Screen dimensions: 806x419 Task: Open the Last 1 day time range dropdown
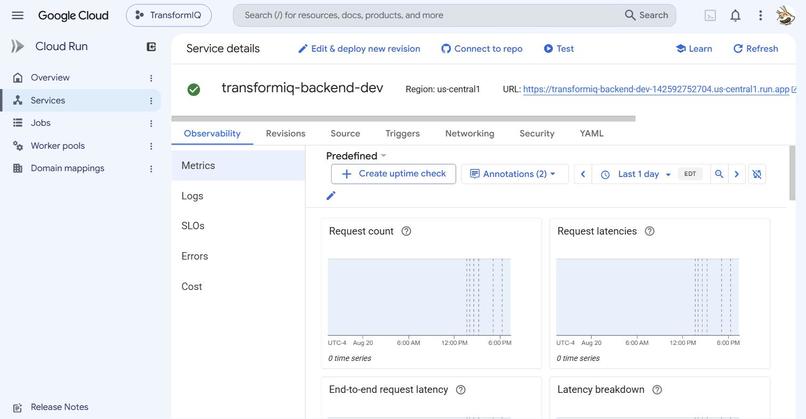[x=635, y=174]
